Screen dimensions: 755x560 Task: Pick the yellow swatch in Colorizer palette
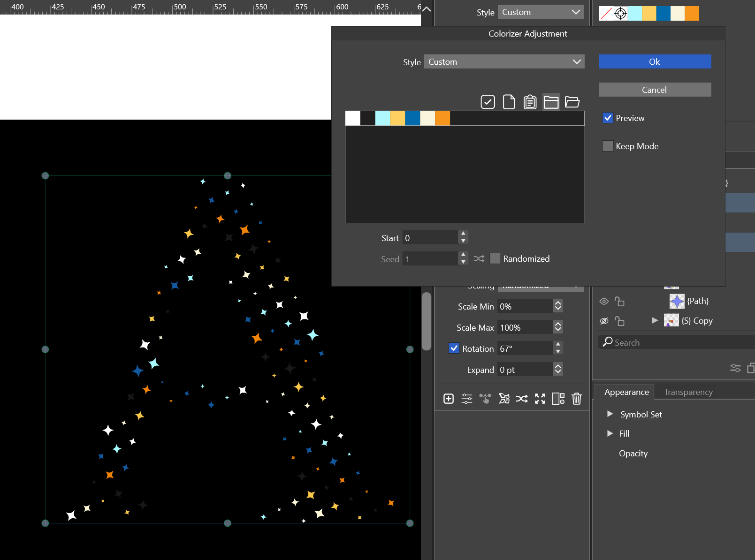click(397, 118)
